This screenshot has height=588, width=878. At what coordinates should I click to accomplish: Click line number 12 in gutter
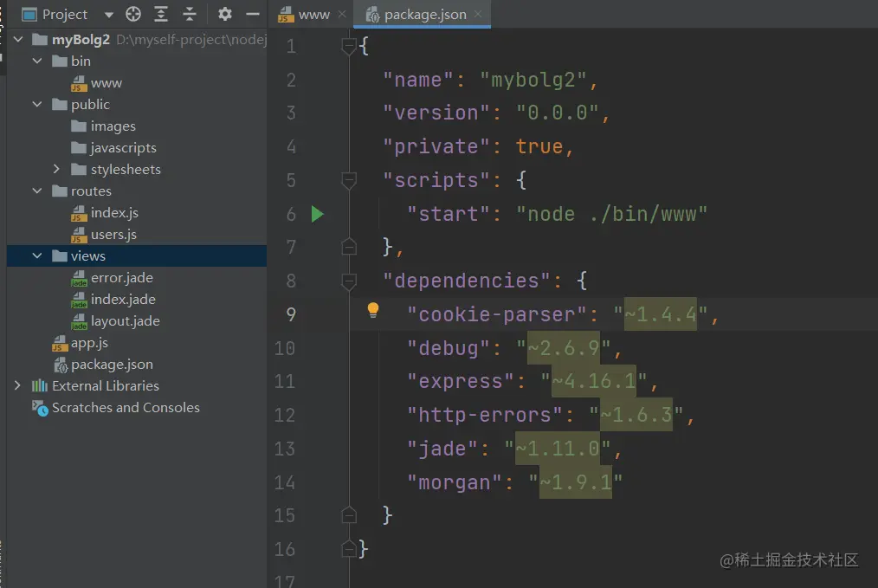(x=285, y=415)
